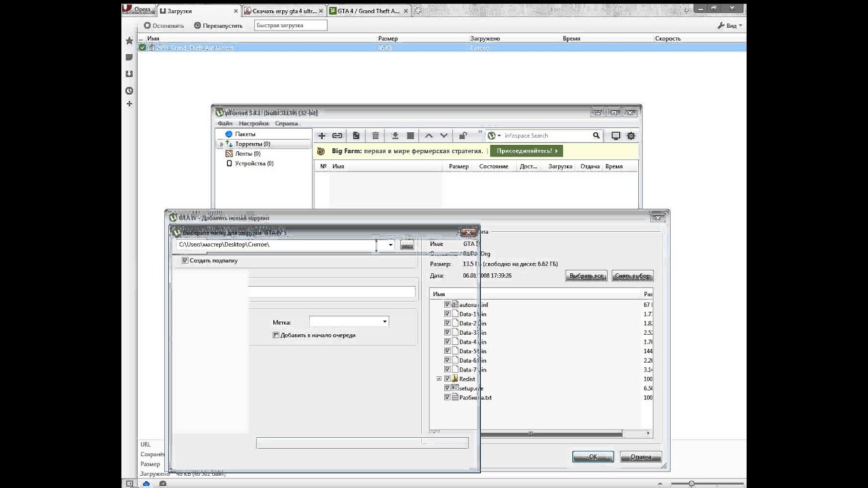This screenshot has width=868, height=488.
Task: Uncheck the Redist folder checkbox
Action: pyautogui.click(x=447, y=379)
